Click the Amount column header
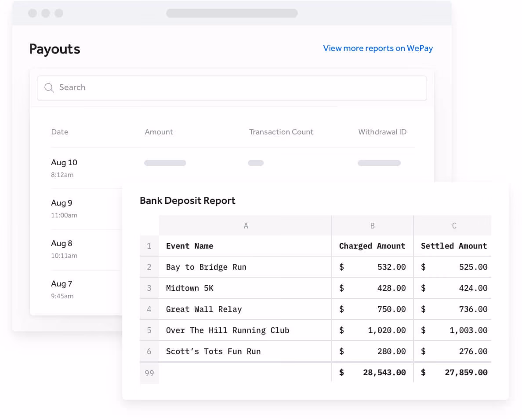Image resolution: width=522 pixels, height=420 pixels. 159,132
